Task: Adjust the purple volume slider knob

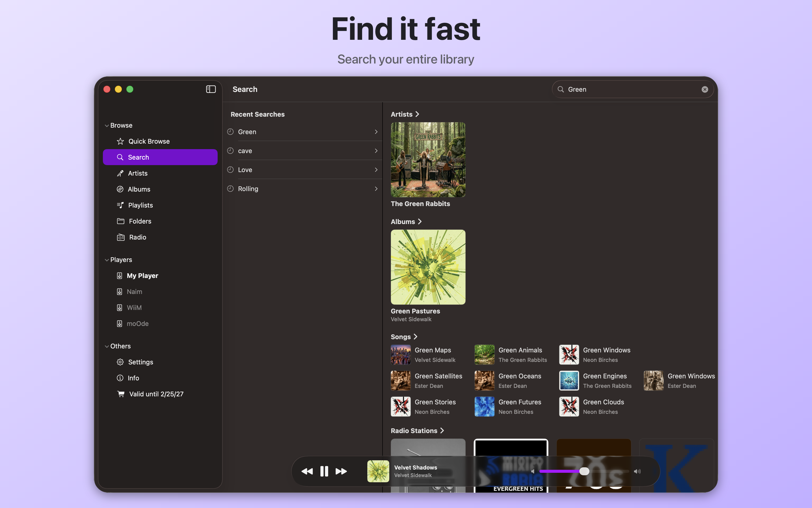Action: 584,471
